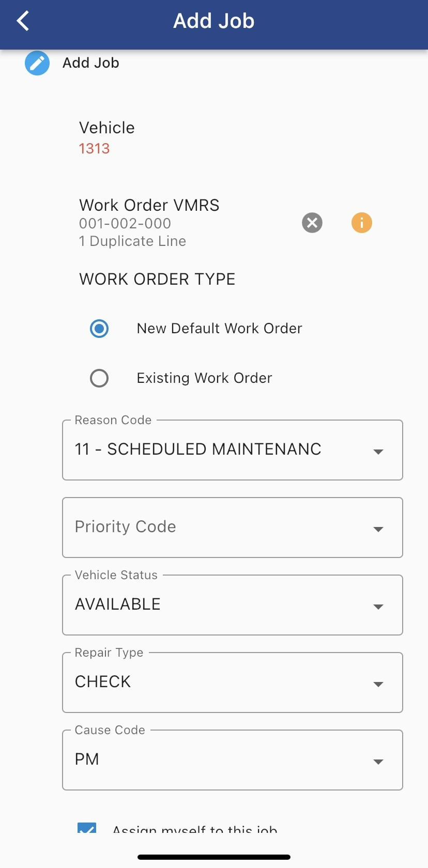Tap the Existing Work Order label
428x868 pixels.
click(204, 378)
